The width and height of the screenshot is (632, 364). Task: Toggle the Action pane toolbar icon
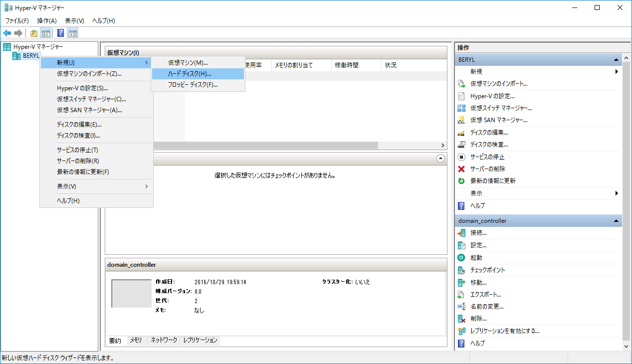[x=73, y=33]
